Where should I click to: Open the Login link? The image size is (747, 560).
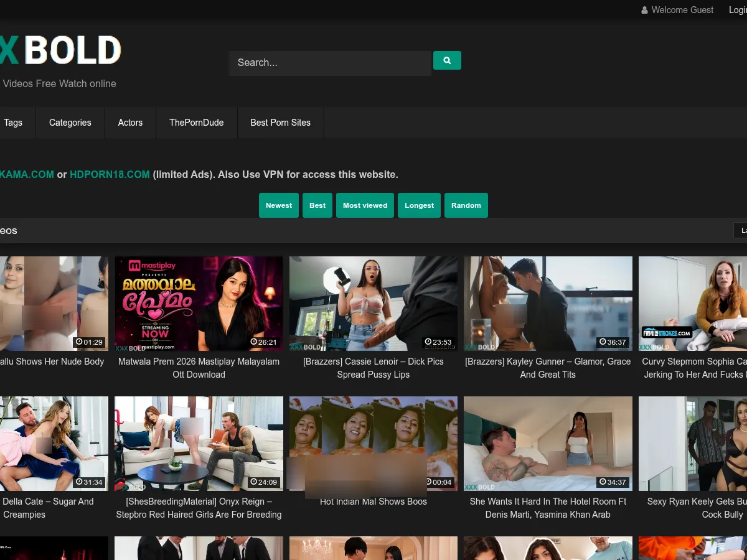pos(738,10)
